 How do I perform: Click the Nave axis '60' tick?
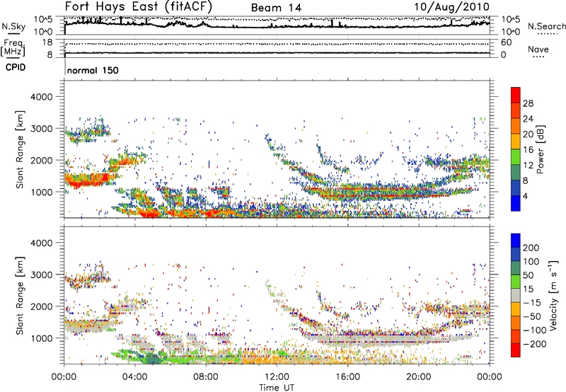pos(506,42)
